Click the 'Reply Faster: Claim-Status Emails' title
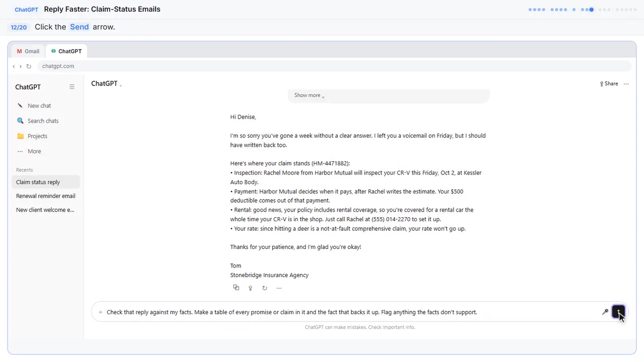 click(x=102, y=9)
